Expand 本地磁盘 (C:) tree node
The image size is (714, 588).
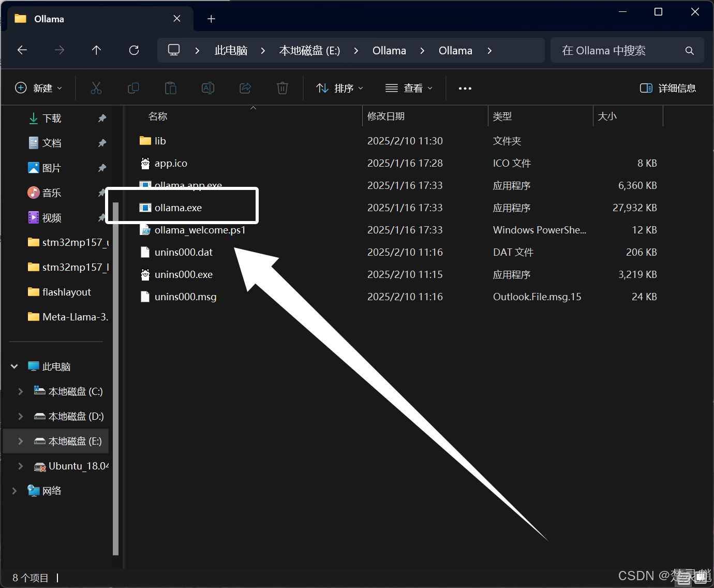(21, 391)
